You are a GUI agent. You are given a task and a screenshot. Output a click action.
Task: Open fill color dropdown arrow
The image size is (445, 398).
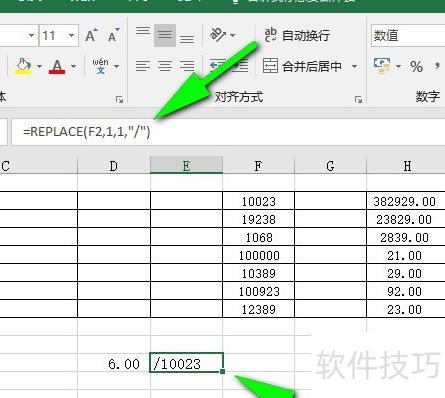point(39,66)
